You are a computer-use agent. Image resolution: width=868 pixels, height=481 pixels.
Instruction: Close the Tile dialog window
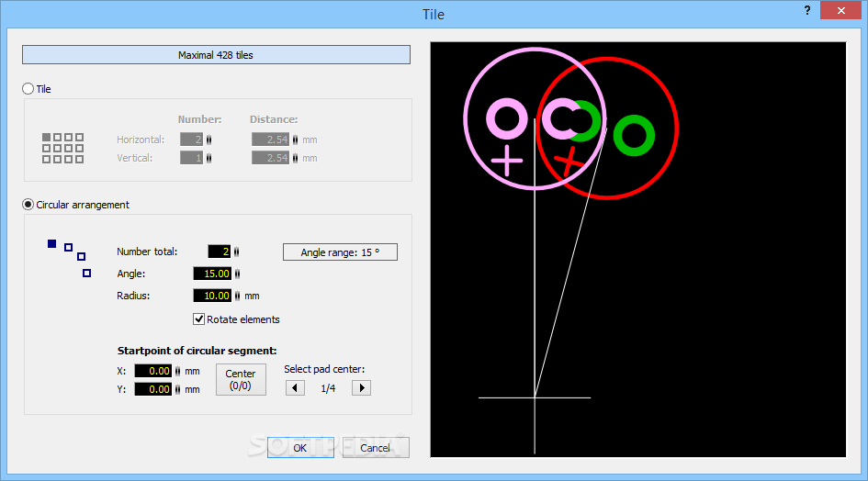pyautogui.click(x=840, y=10)
